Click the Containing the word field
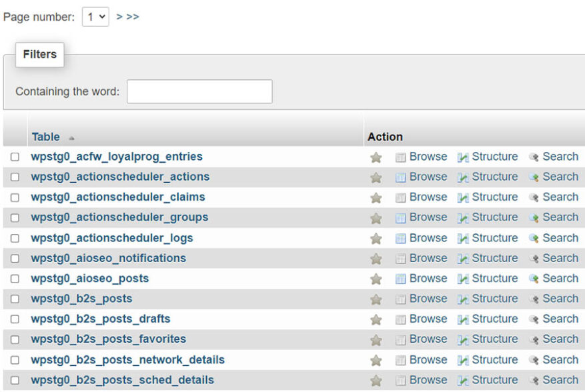Viewport: 585px width, 392px height. point(198,91)
